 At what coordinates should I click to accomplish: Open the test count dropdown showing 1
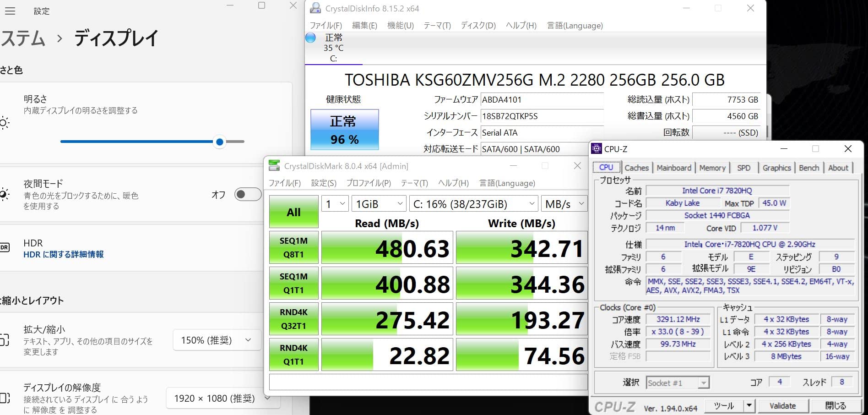point(335,204)
